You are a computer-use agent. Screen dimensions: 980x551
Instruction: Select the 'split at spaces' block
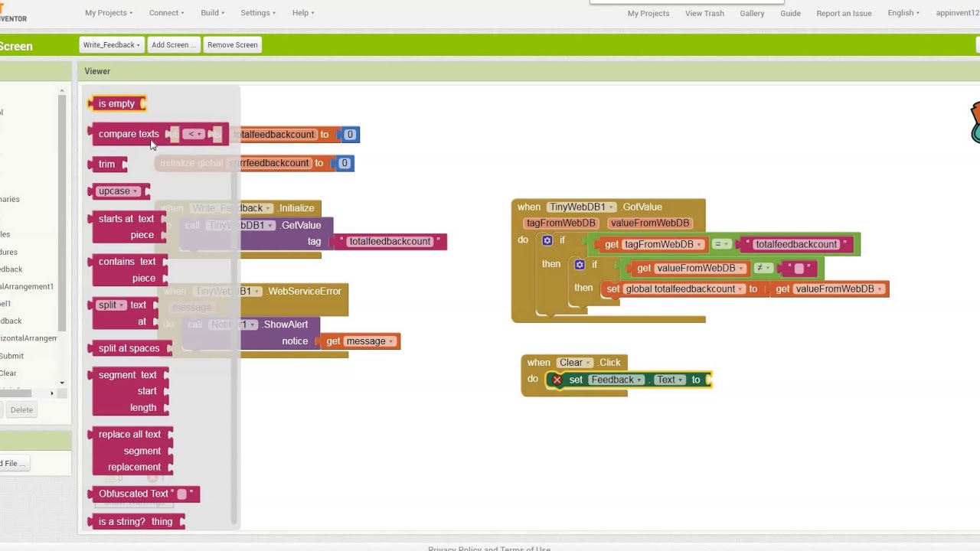coord(130,349)
